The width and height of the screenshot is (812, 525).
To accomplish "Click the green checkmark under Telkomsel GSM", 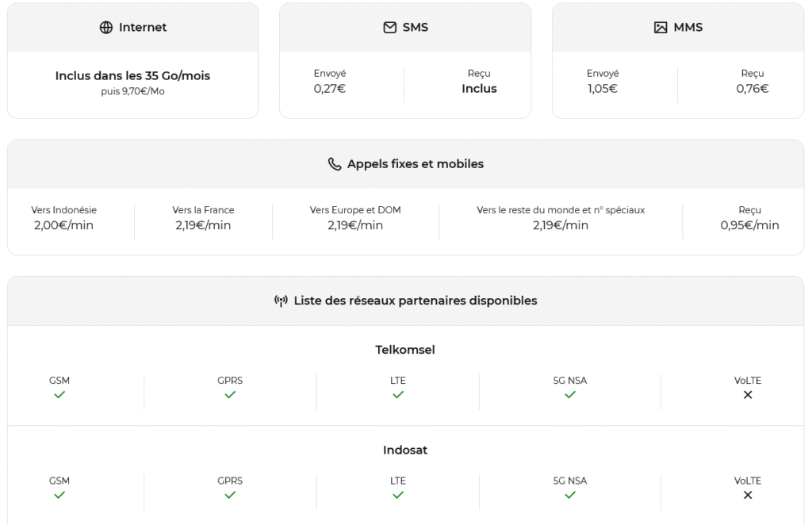I will coord(59,394).
